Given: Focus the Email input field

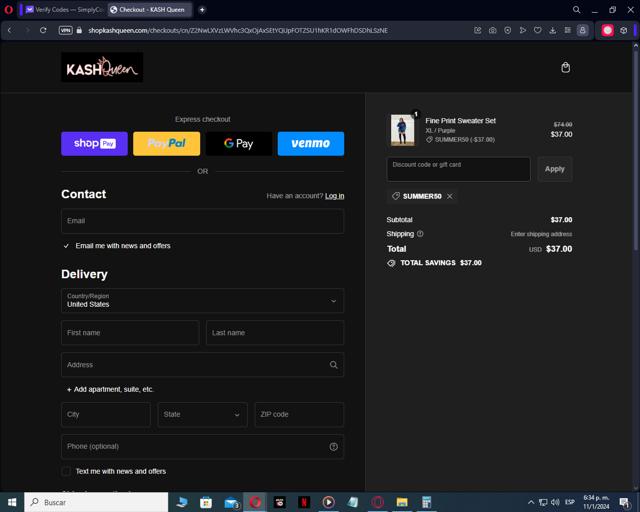Looking at the screenshot, I should [202, 221].
